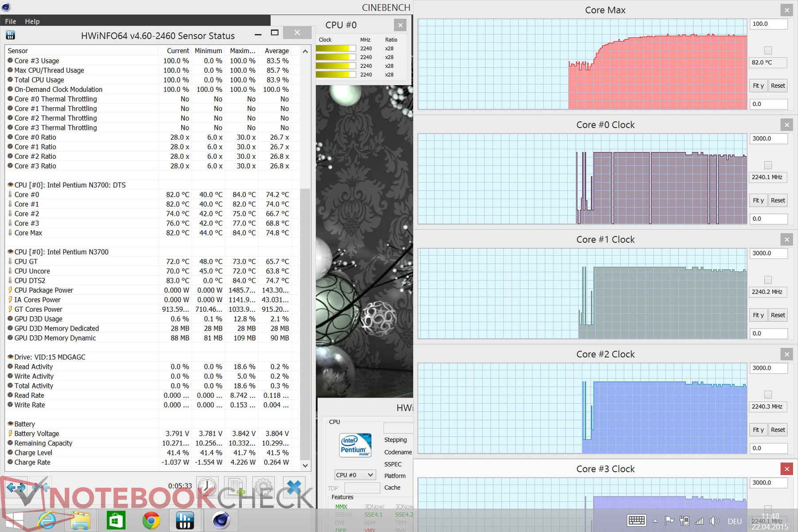Image resolution: width=798 pixels, height=532 pixels.
Task: Click the Core #2 Clock blue graph
Action: (x=582, y=408)
